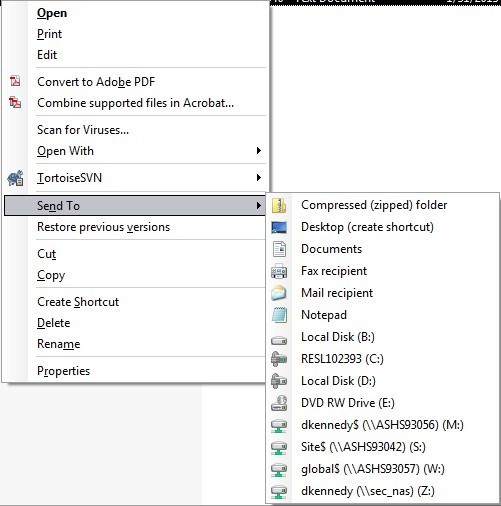
Task: Click the Site$ (S:) network drive icon
Action: point(279,448)
